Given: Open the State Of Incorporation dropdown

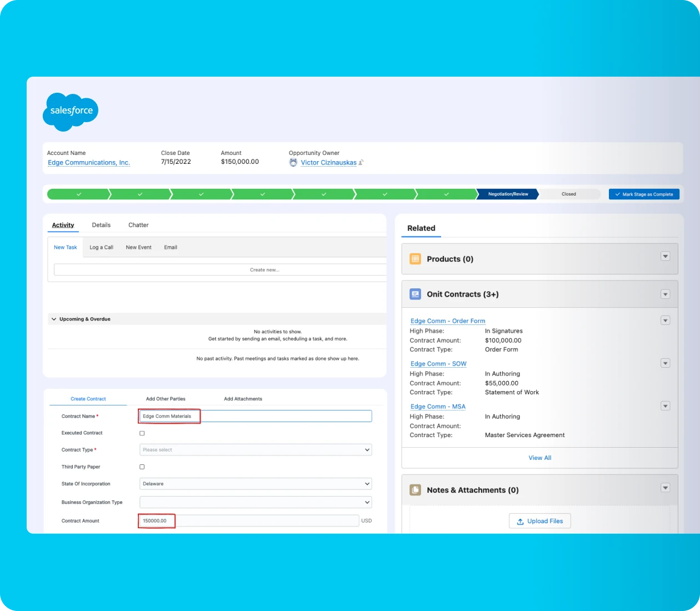Looking at the screenshot, I should tap(256, 484).
